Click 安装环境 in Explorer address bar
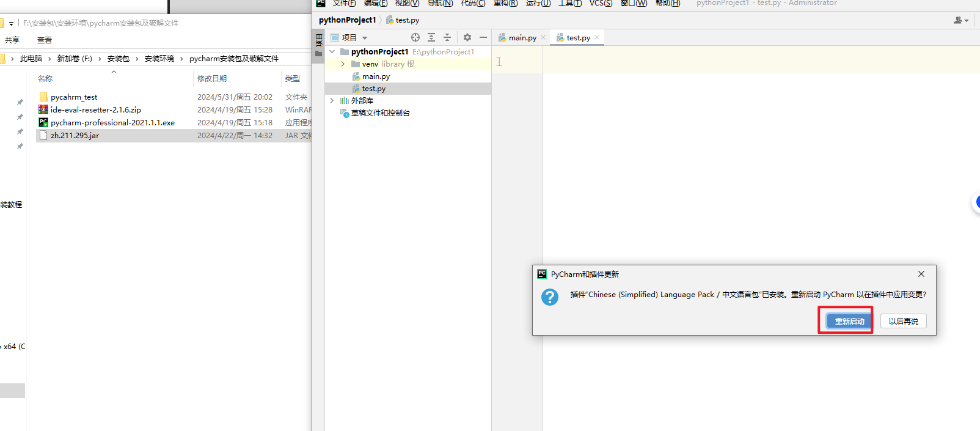 tap(159, 59)
